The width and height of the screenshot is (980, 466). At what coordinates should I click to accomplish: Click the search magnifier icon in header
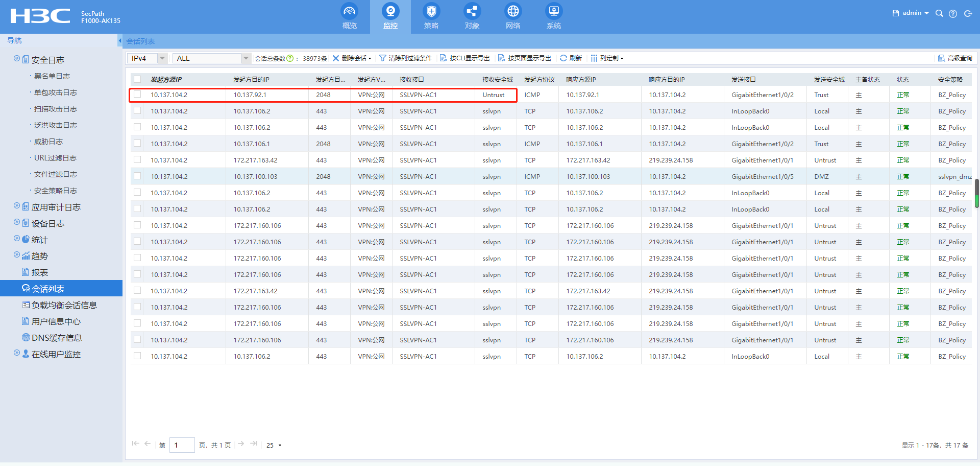(939, 14)
